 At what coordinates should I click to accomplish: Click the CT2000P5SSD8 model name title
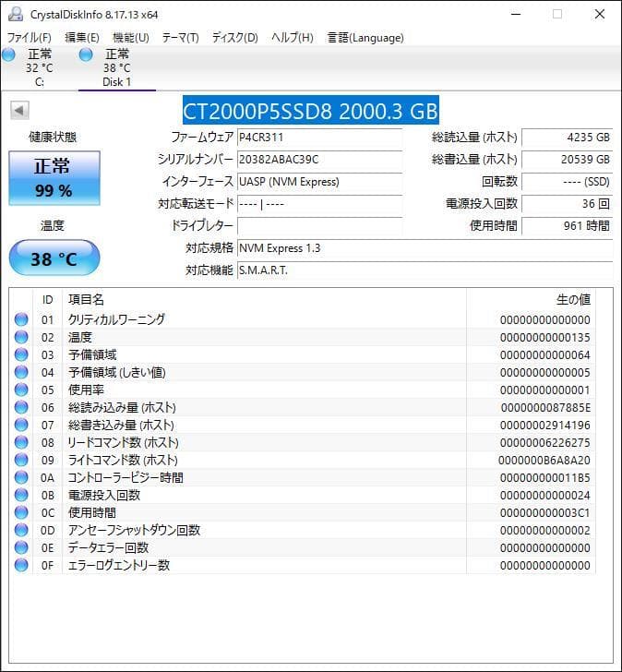(310, 111)
